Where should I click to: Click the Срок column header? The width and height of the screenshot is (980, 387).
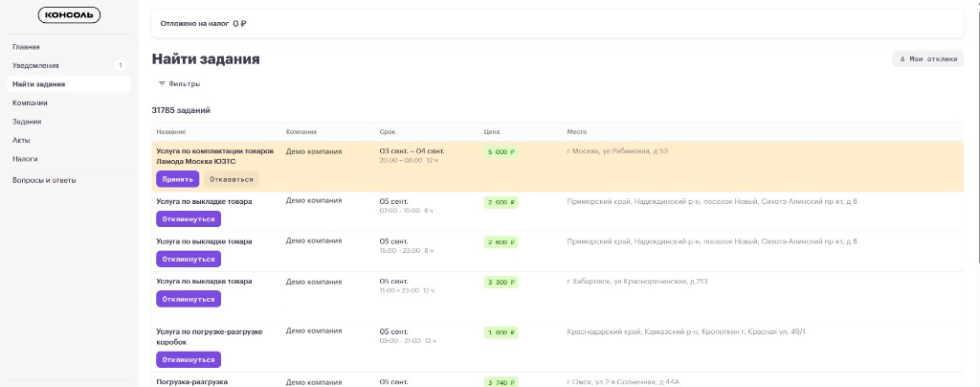[x=388, y=132]
